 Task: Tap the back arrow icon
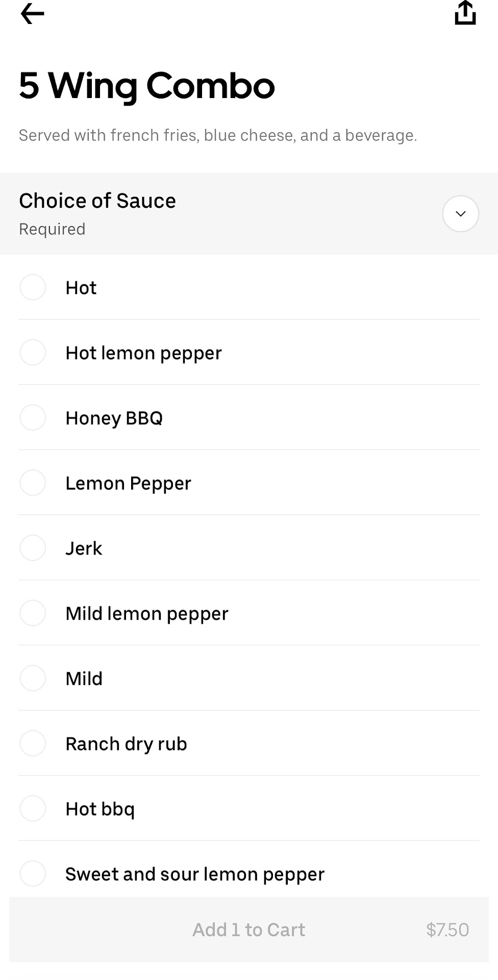click(x=32, y=14)
